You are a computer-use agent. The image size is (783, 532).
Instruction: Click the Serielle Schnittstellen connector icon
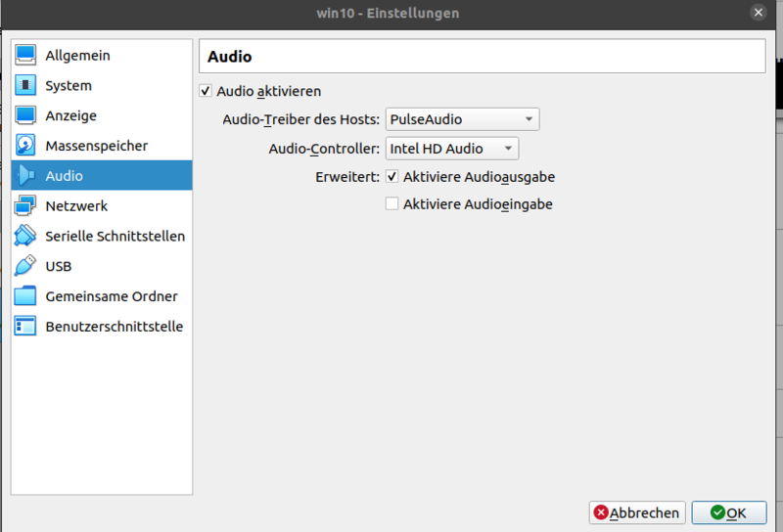pos(25,237)
